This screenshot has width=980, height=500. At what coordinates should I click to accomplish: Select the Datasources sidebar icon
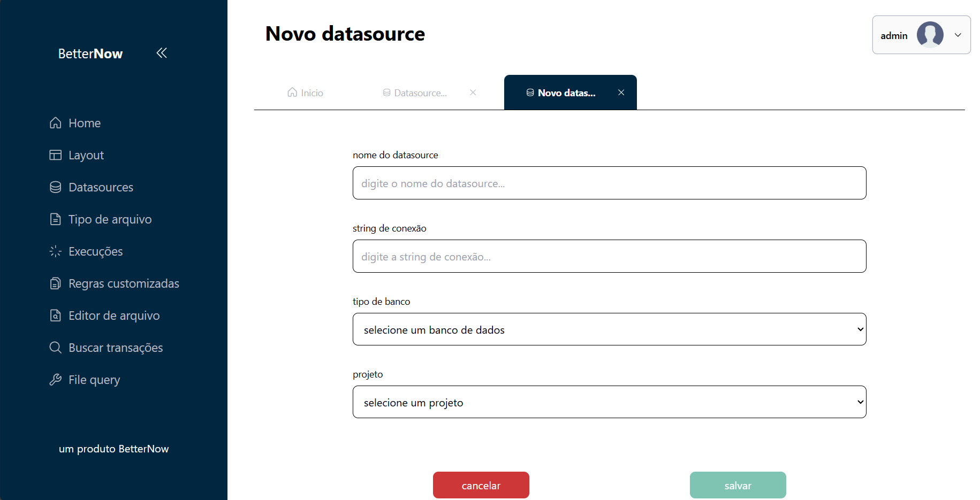[56, 187]
